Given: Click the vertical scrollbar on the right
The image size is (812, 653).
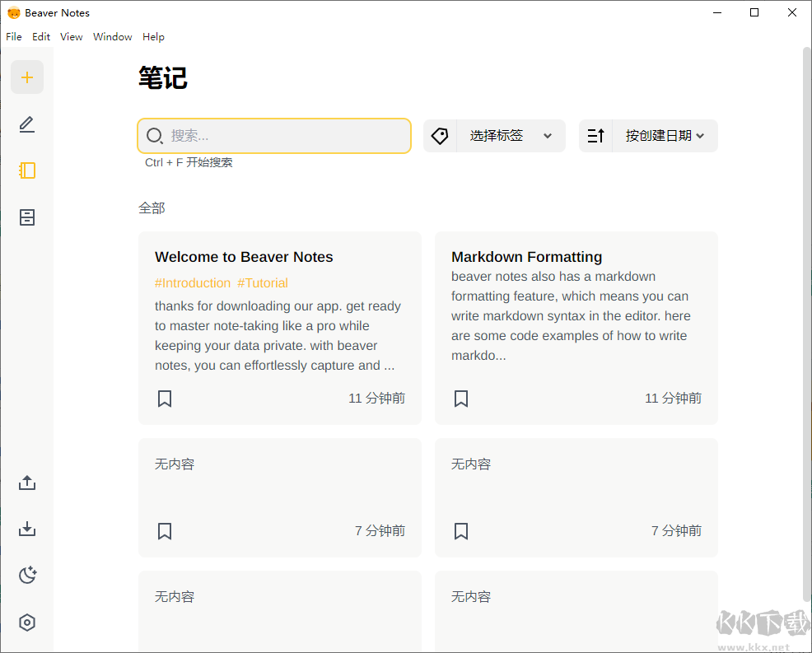Looking at the screenshot, I should (806, 324).
